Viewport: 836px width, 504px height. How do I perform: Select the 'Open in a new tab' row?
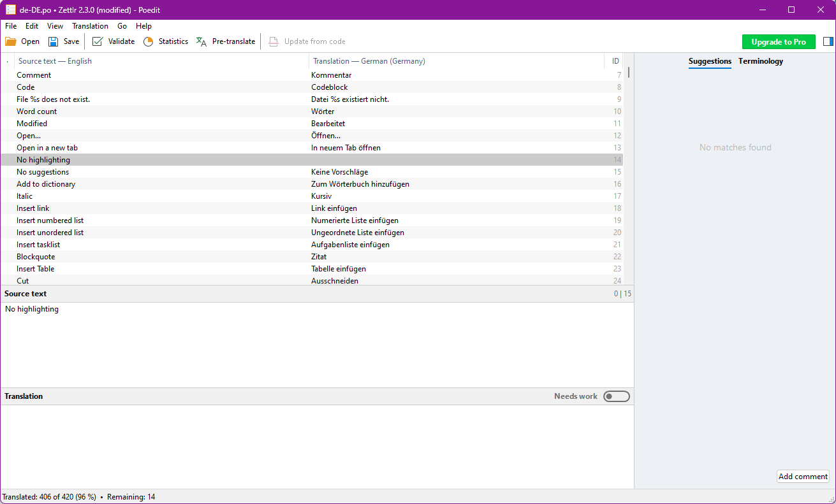tap(312, 148)
